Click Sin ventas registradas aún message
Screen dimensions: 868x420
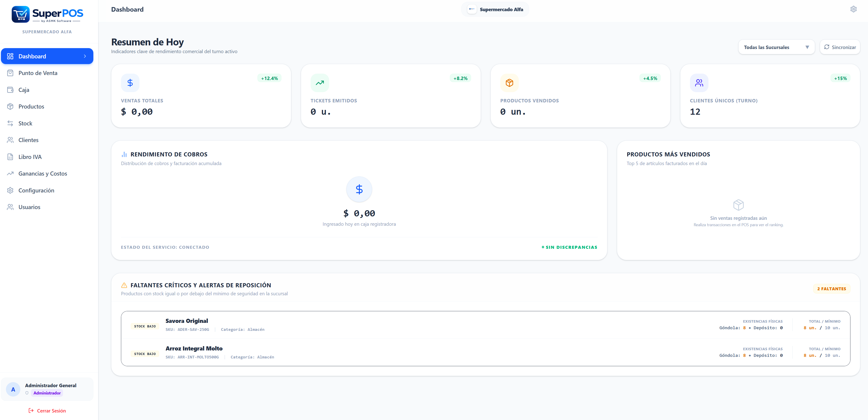click(738, 218)
